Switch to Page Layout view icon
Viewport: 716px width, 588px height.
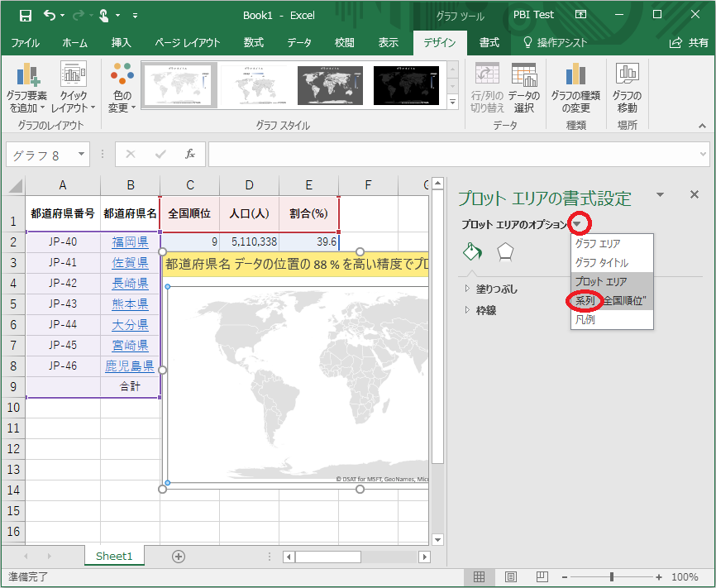point(510,576)
